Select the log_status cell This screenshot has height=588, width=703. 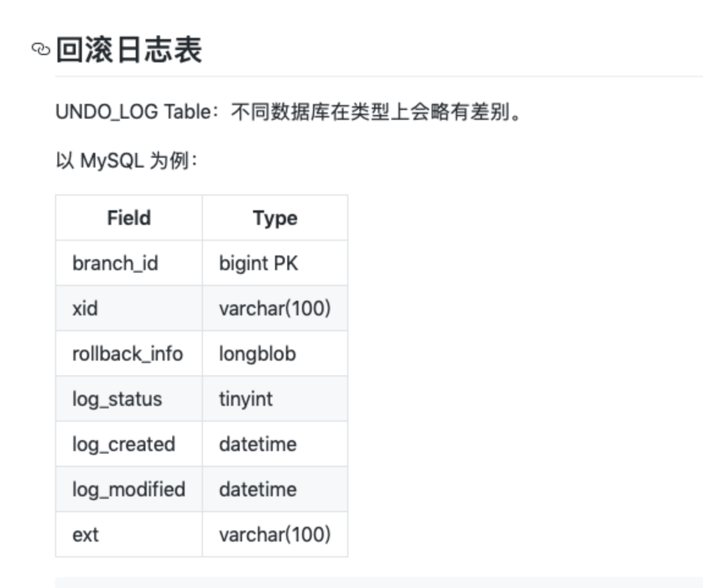point(129,399)
